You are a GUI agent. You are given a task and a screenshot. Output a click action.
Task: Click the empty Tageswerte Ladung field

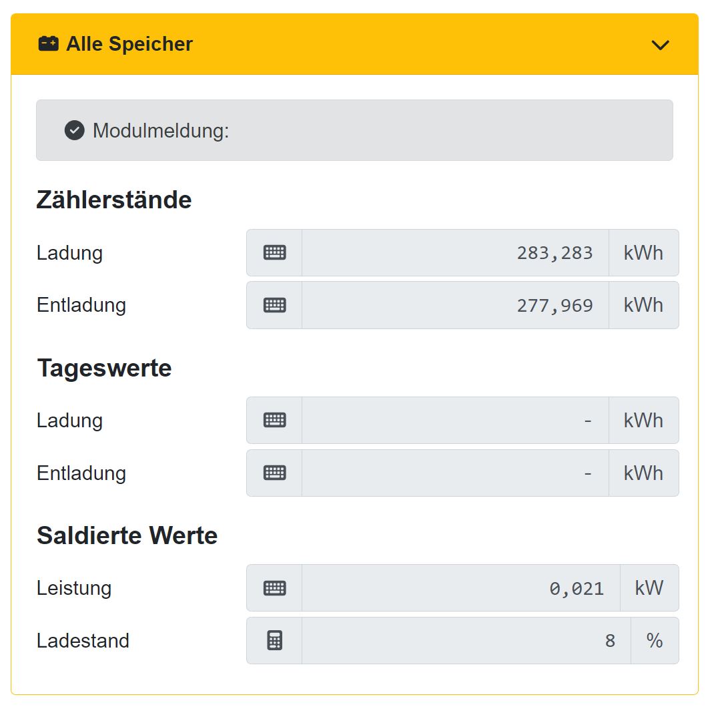point(455,421)
